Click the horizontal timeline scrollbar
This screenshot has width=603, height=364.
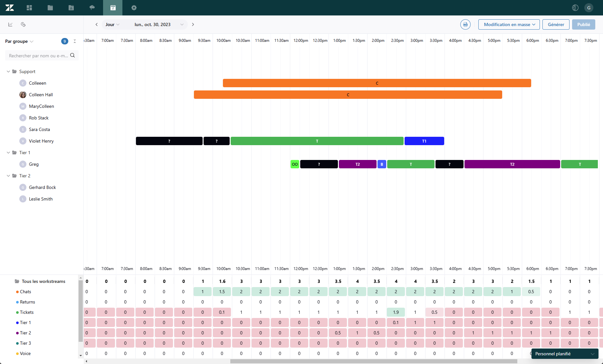[x=374, y=361]
